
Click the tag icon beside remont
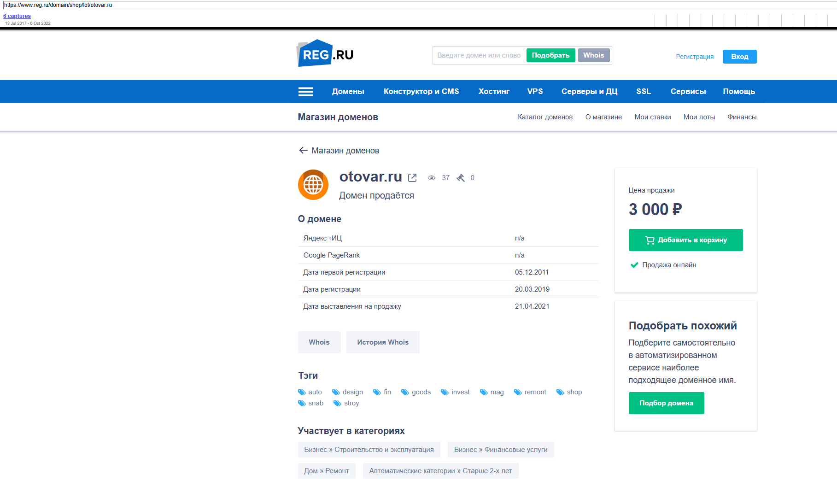[518, 392]
